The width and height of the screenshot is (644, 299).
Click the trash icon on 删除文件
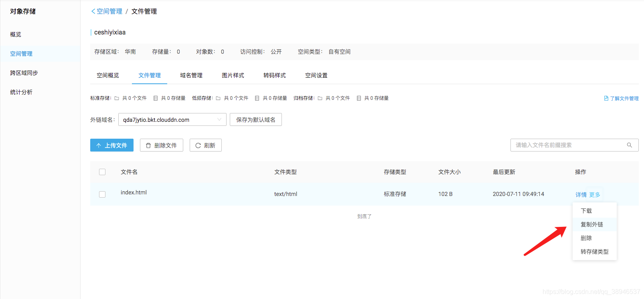[x=148, y=145]
